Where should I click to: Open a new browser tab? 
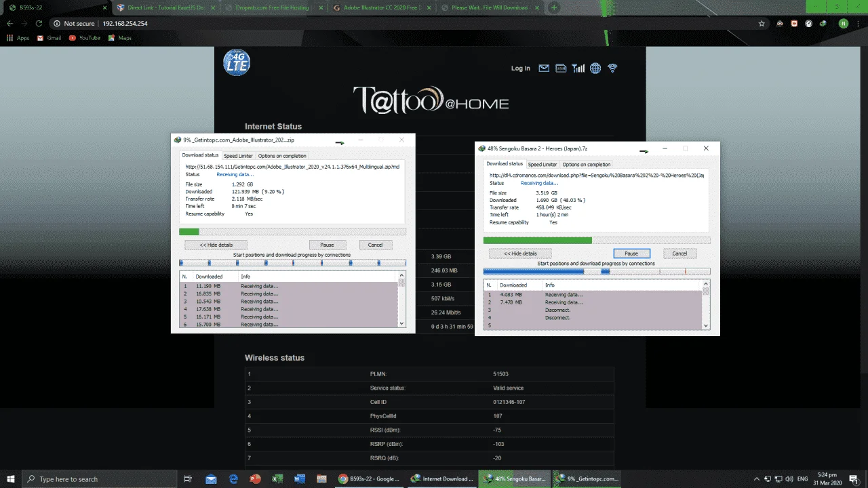click(554, 7)
